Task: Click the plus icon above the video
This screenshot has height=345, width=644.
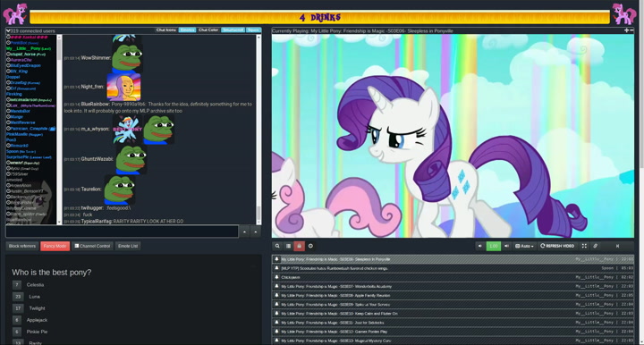Action: [x=626, y=30]
